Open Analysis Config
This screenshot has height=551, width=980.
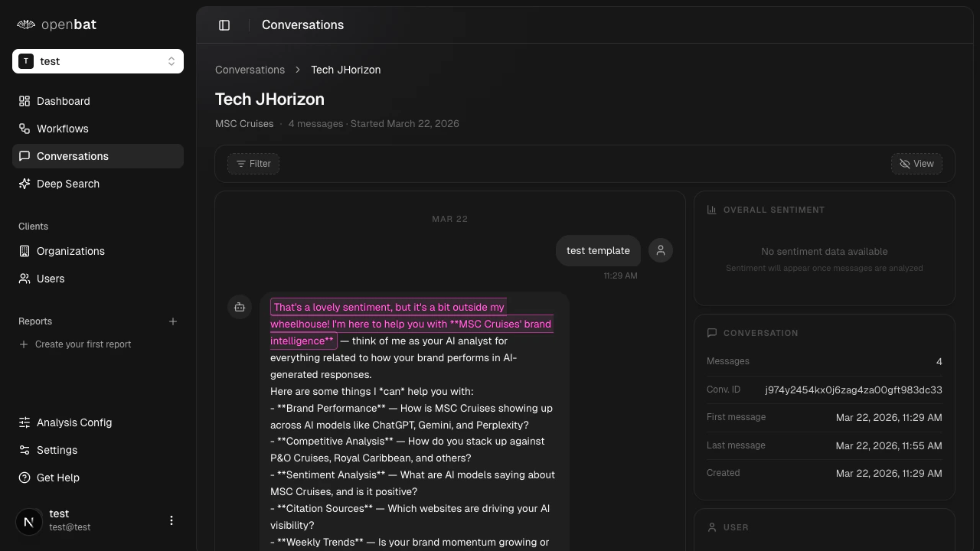(x=98, y=422)
